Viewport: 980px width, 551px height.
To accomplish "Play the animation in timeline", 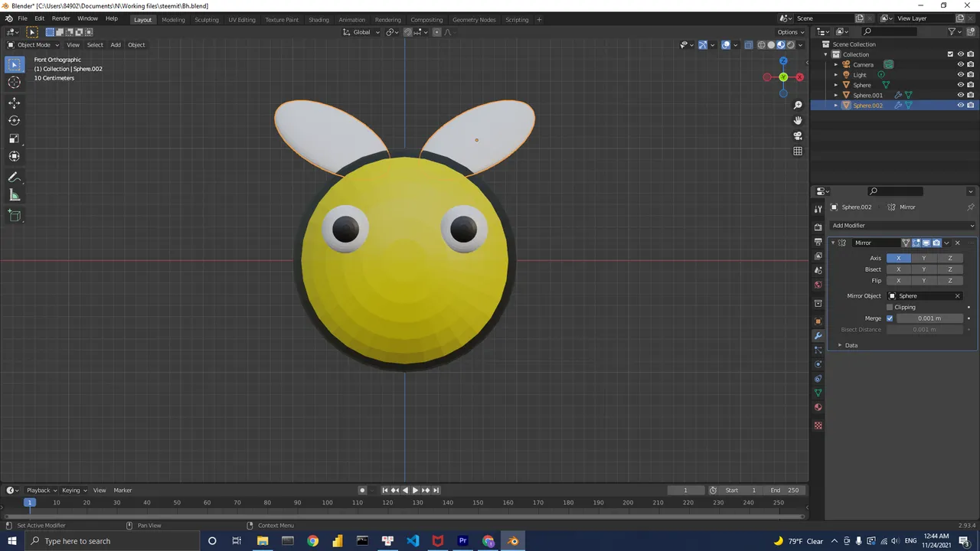I will [415, 491].
